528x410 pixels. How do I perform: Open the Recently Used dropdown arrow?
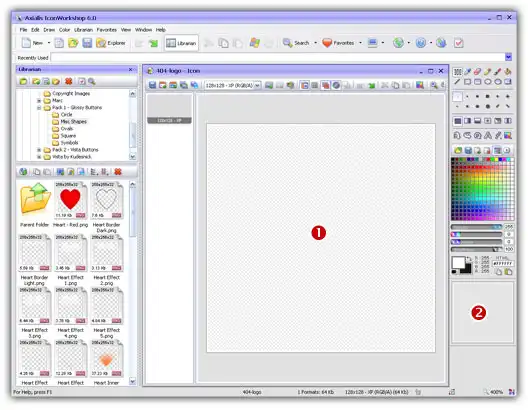[x=508, y=57]
